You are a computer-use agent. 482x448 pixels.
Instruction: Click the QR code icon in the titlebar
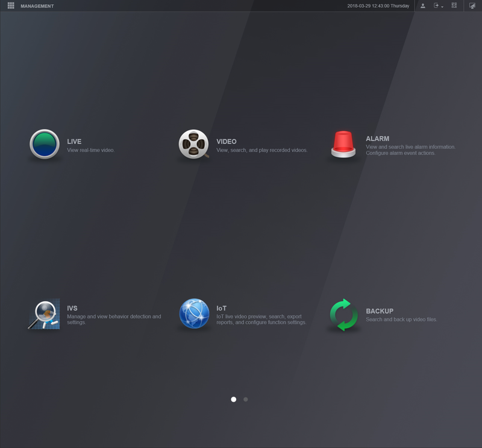coord(454,5)
